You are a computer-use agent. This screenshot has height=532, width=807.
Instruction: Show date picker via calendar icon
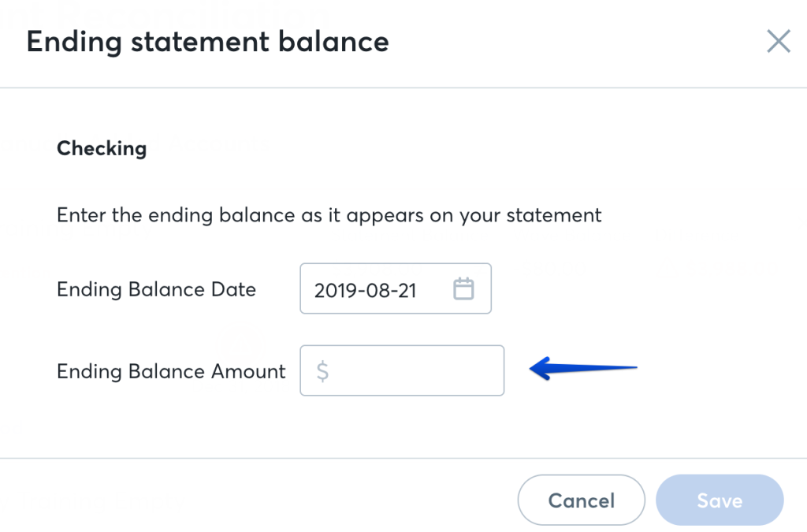(x=463, y=288)
